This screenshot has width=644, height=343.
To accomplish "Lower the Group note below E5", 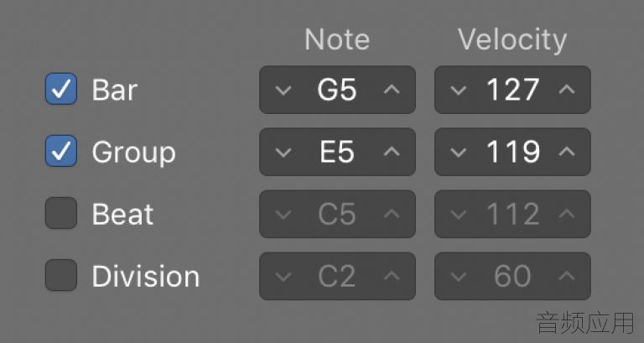I will [283, 153].
